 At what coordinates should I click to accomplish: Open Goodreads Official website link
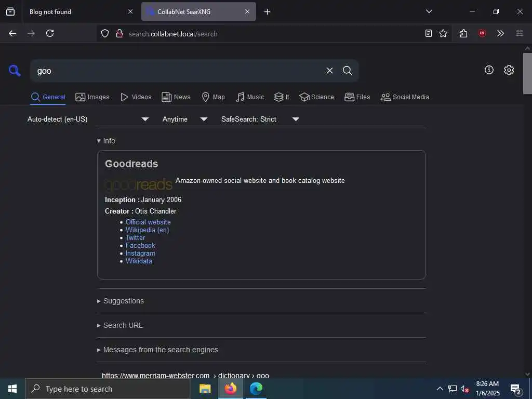(148, 222)
